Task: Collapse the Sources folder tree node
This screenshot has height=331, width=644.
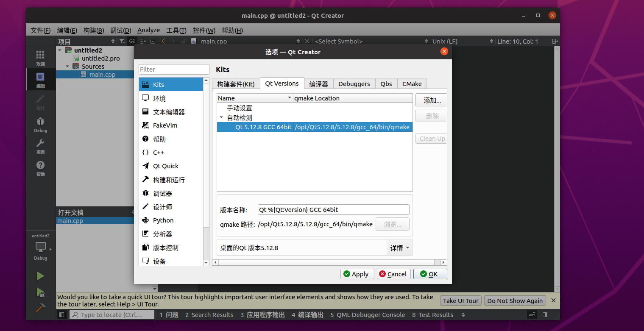Action: click(67, 66)
